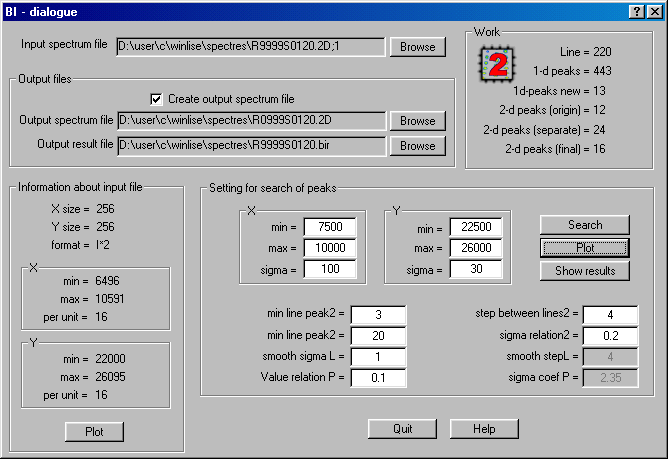
Task: Select the sigma relation2 field
Action: [609, 336]
